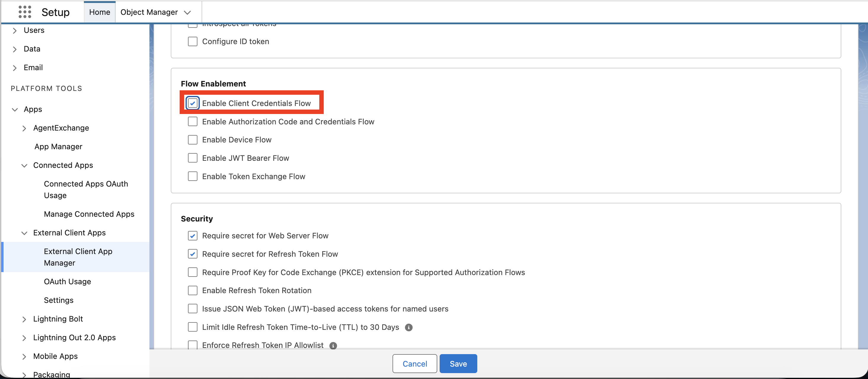Open Connected Apps OAuth Usage
The image size is (868, 379).
point(86,190)
